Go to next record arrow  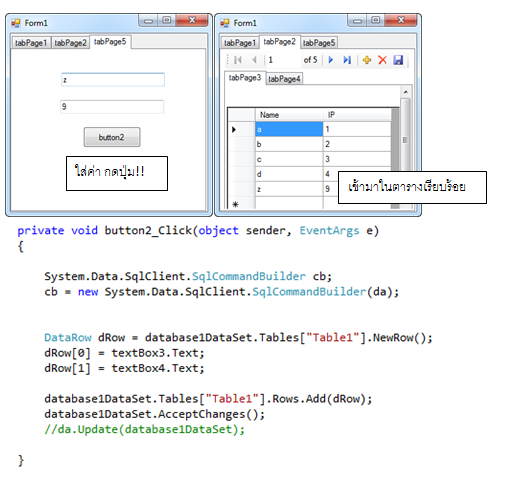(x=331, y=60)
